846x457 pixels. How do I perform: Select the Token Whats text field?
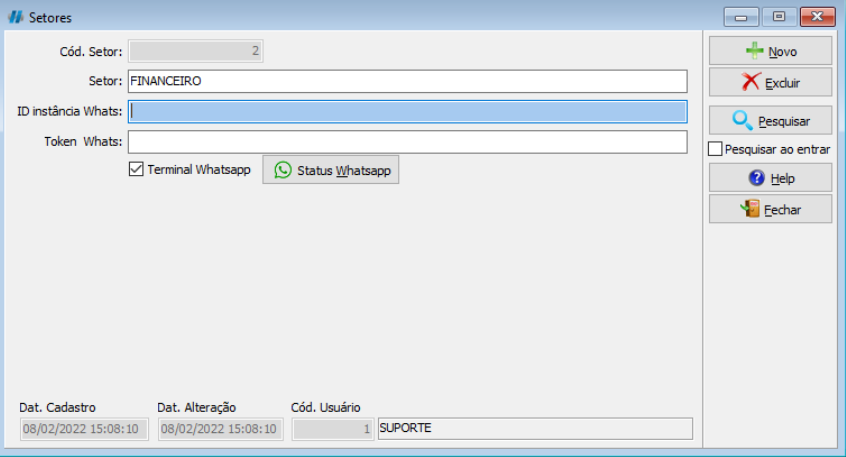point(407,141)
